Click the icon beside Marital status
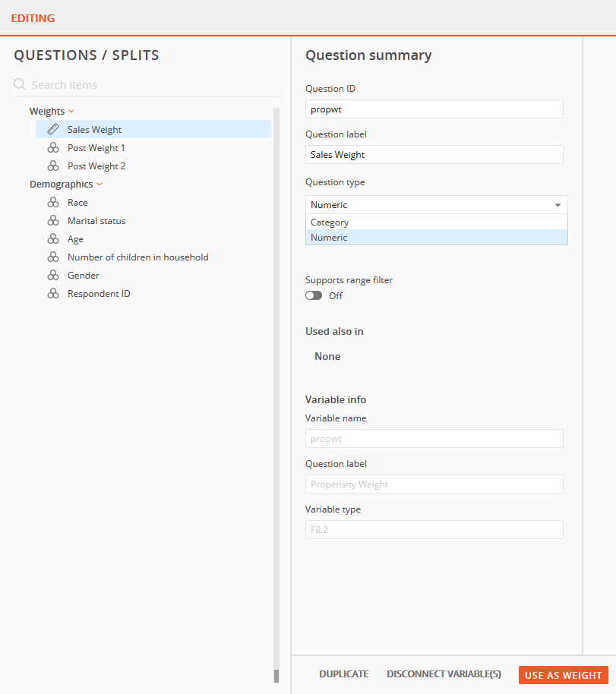The height and width of the screenshot is (694, 616). pos(53,220)
